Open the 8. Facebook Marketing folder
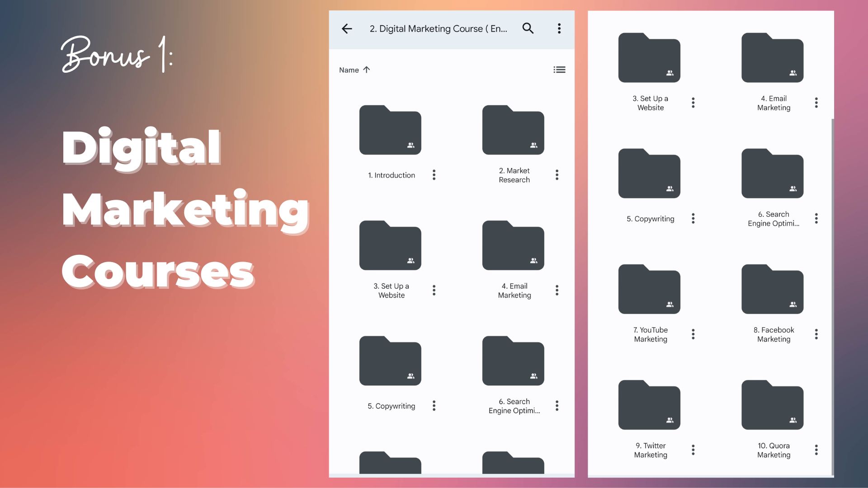The image size is (868, 488). (x=772, y=289)
